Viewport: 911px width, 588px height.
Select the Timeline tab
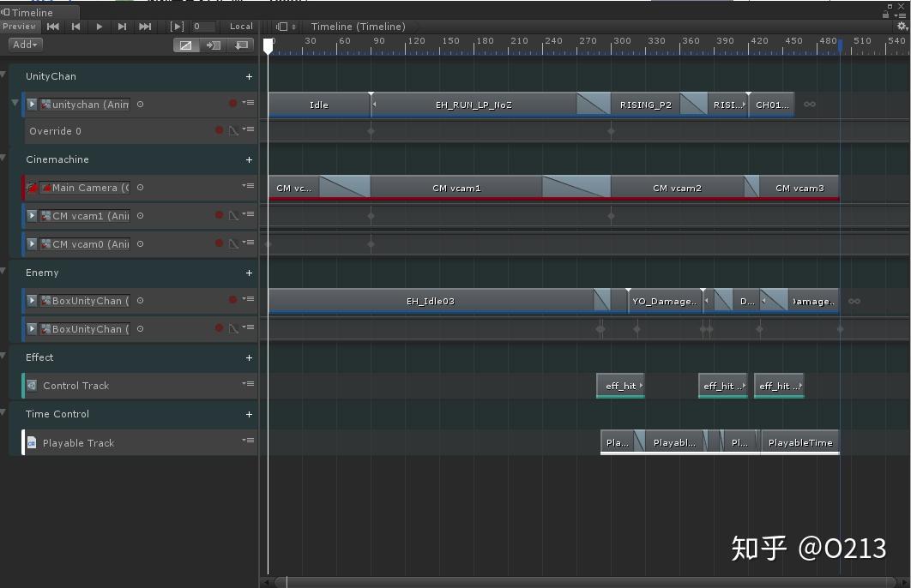34,13
